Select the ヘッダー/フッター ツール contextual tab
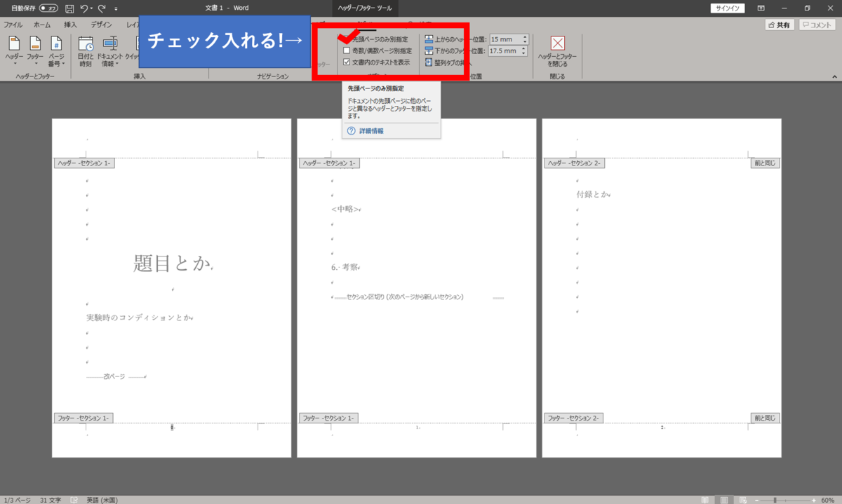This screenshot has width=842, height=504. 365,8
